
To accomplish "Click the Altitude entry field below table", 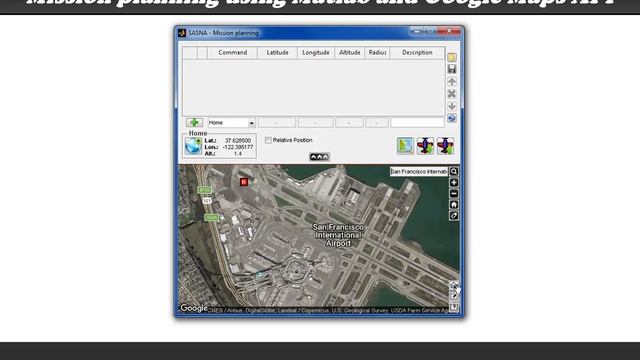I will [x=349, y=122].
